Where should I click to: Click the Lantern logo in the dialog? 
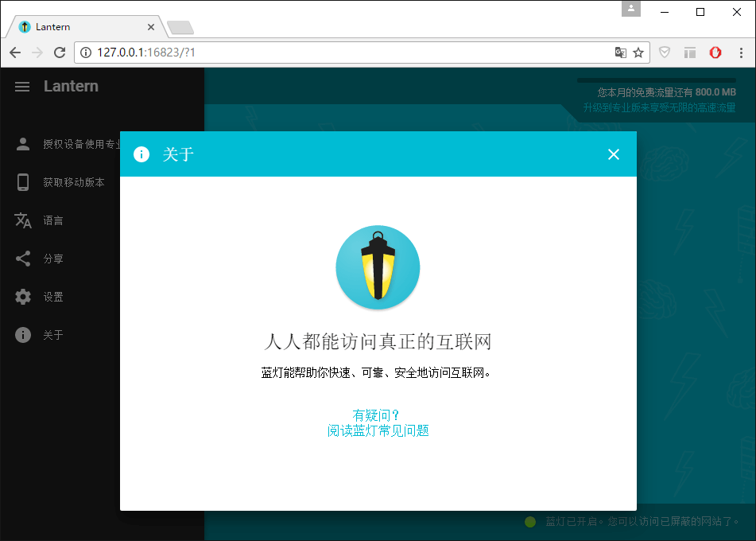click(378, 267)
